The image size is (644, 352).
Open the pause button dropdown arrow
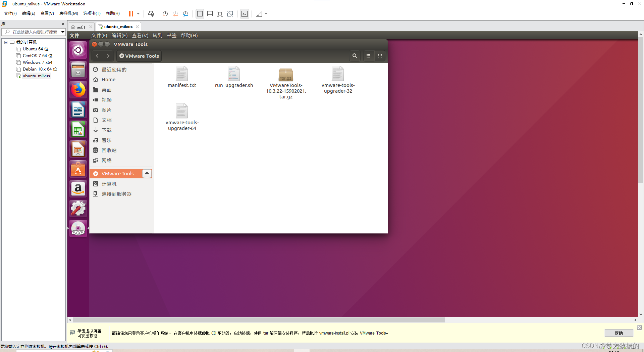click(x=138, y=14)
